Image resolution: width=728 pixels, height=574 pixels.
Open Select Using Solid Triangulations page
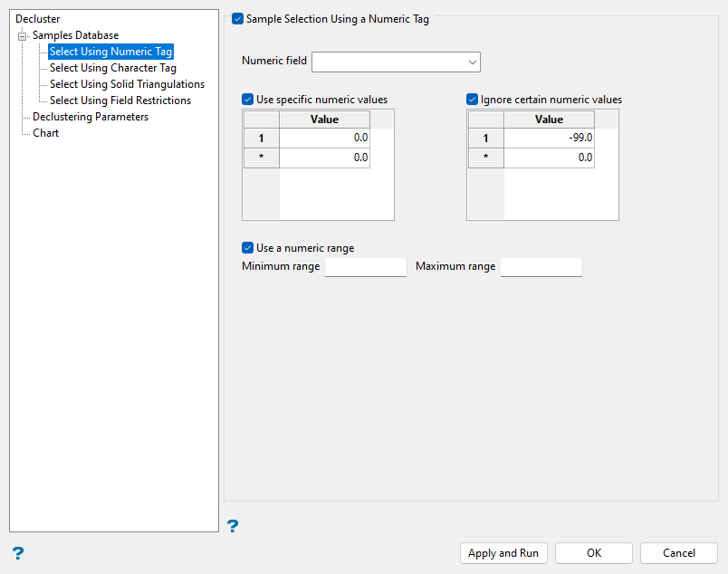click(x=127, y=84)
